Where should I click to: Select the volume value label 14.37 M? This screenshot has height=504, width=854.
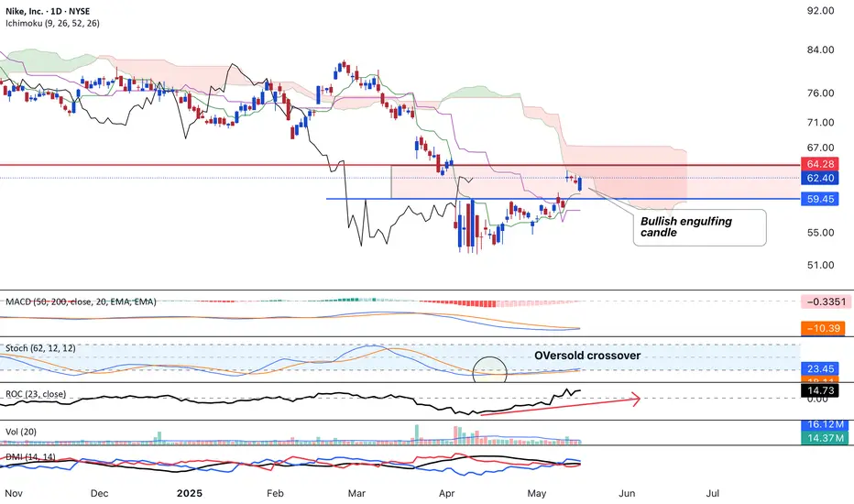click(x=825, y=437)
